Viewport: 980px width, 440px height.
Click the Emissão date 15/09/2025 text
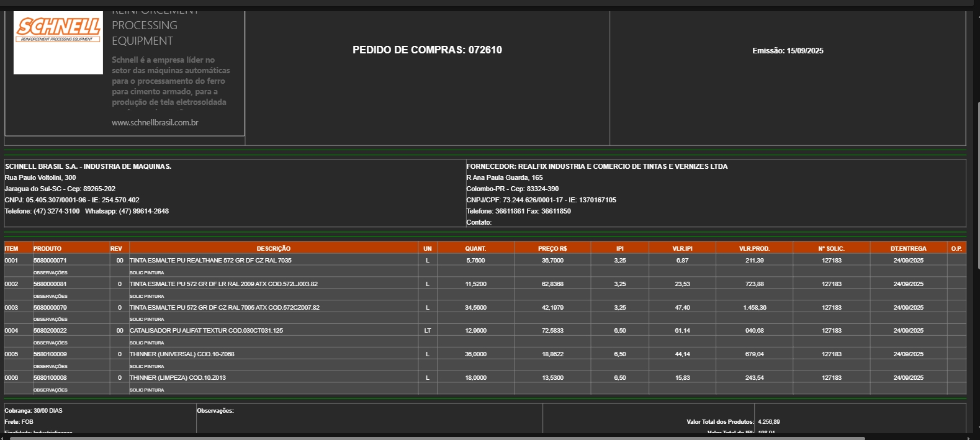(x=788, y=51)
